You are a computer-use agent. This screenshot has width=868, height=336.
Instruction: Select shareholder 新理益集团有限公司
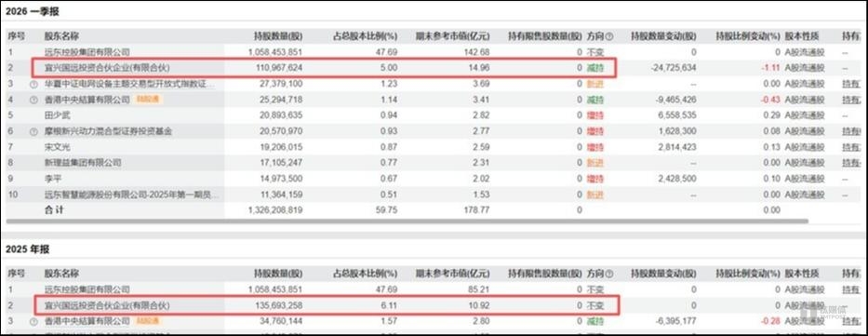click(83, 163)
